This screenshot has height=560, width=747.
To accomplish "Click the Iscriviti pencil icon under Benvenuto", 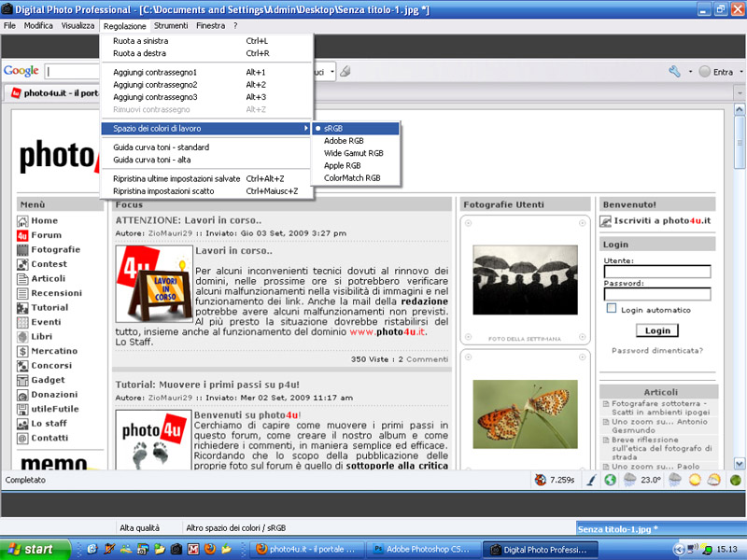I will 605,221.
